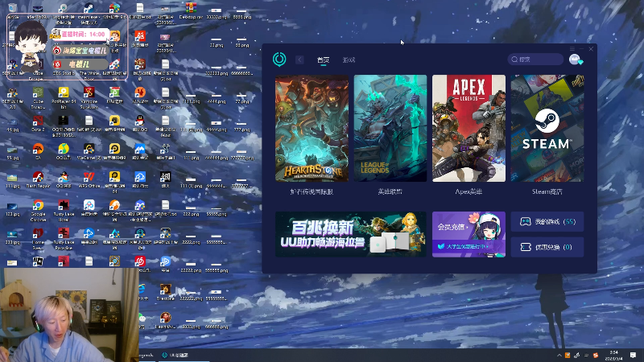
Task: Switch to the 首页 home tab
Action: tap(324, 60)
